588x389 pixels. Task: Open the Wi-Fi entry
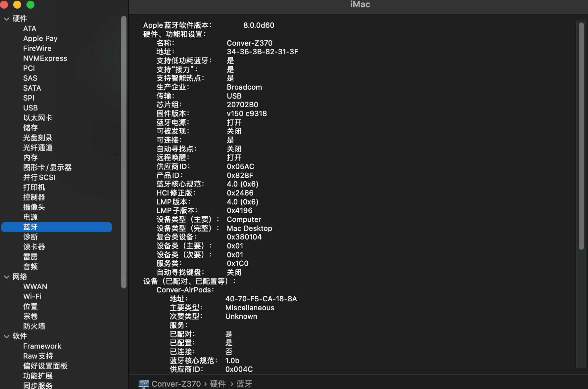tap(32, 297)
